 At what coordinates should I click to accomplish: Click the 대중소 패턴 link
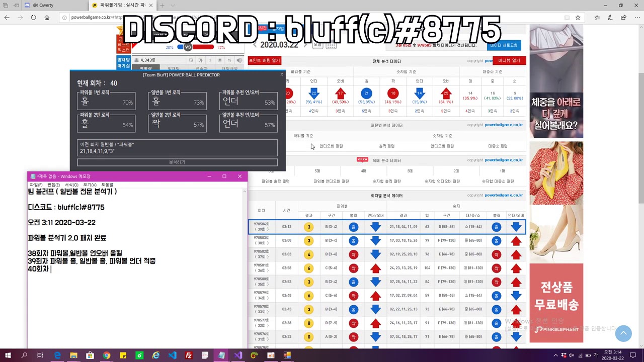(x=498, y=146)
